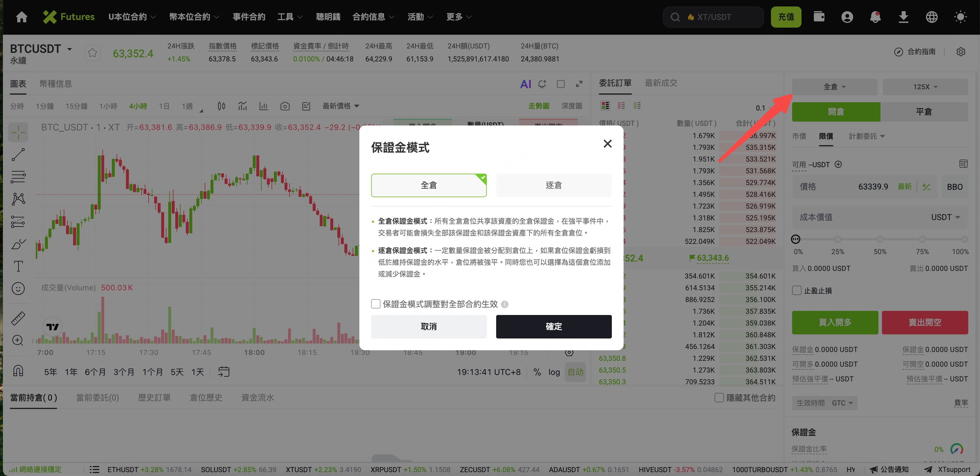Open the wallet icon in header
This screenshot has width=980, height=476.
pyautogui.click(x=819, y=17)
